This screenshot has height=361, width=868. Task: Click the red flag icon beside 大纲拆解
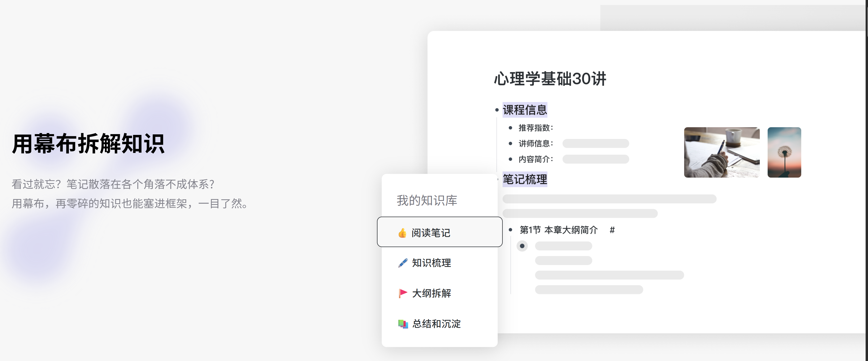403,293
